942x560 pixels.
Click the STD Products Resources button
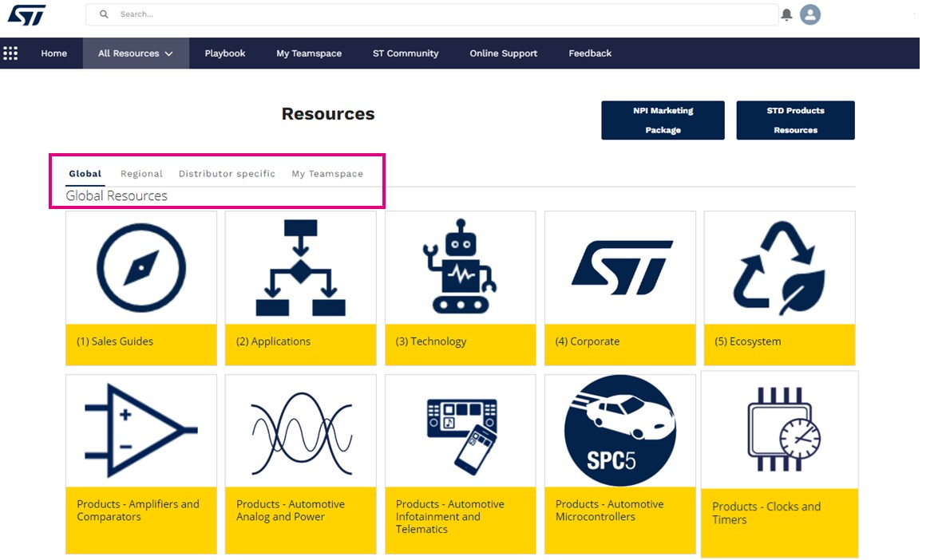coord(795,120)
